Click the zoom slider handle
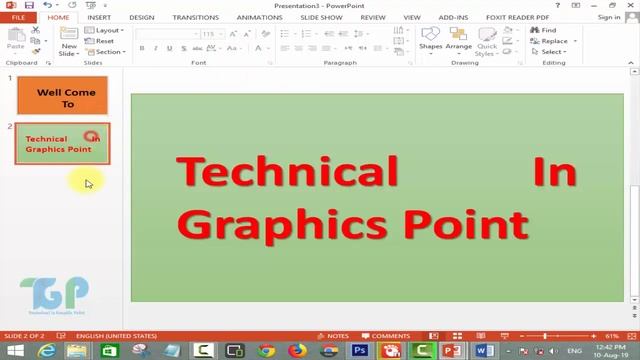Viewport: 640px width, 360px height. tap(545, 336)
